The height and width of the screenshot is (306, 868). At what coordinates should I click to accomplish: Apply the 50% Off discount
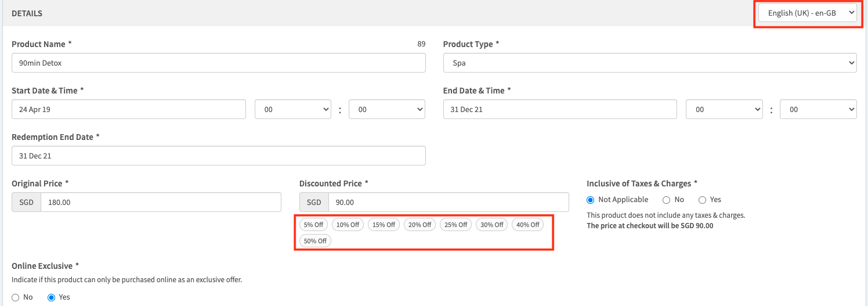coord(315,241)
